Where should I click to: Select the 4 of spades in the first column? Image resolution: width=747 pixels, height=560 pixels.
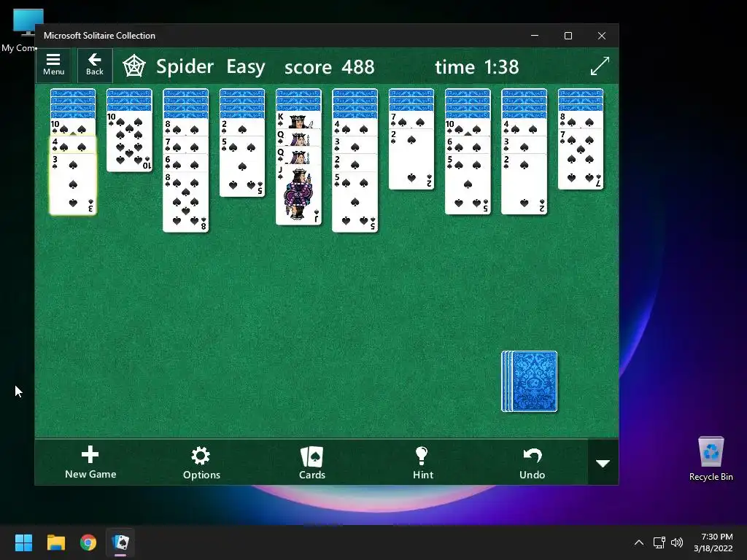(73, 145)
